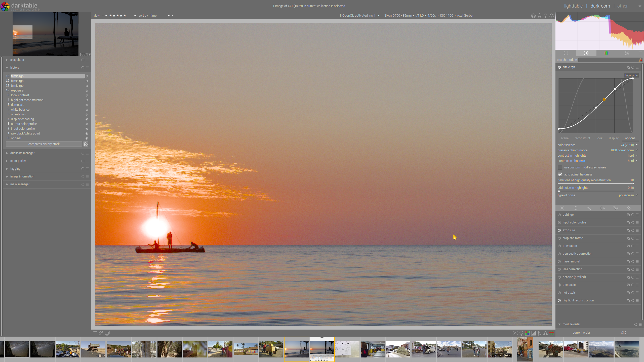Open type of noise poissonian dropdown
This screenshot has width=644, height=362.
(x=598, y=195)
